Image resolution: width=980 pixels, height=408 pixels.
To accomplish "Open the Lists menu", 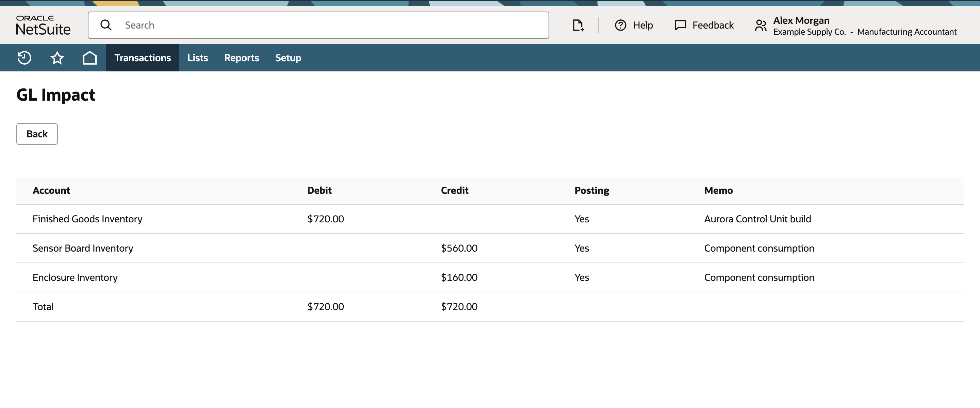I will tap(197, 58).
